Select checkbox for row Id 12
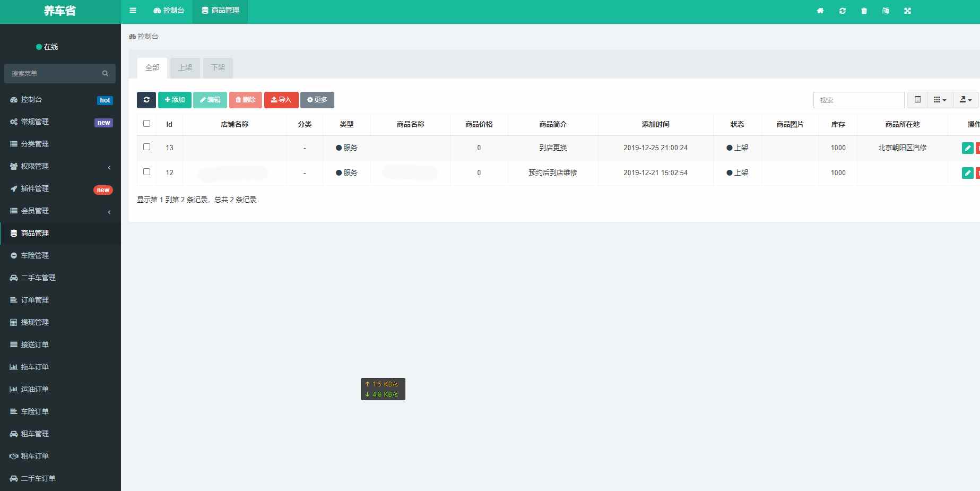Screen dimensions: 980x491 [147, 172]
